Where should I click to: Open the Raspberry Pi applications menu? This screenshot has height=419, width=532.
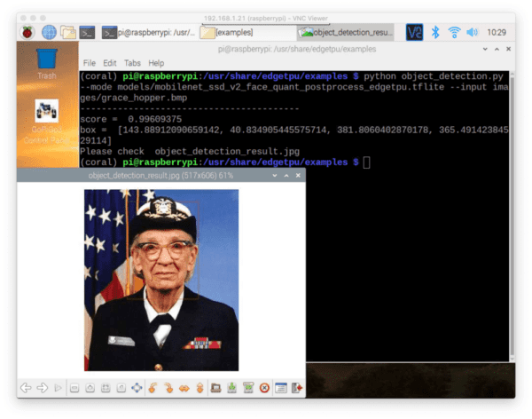(27, 32)
